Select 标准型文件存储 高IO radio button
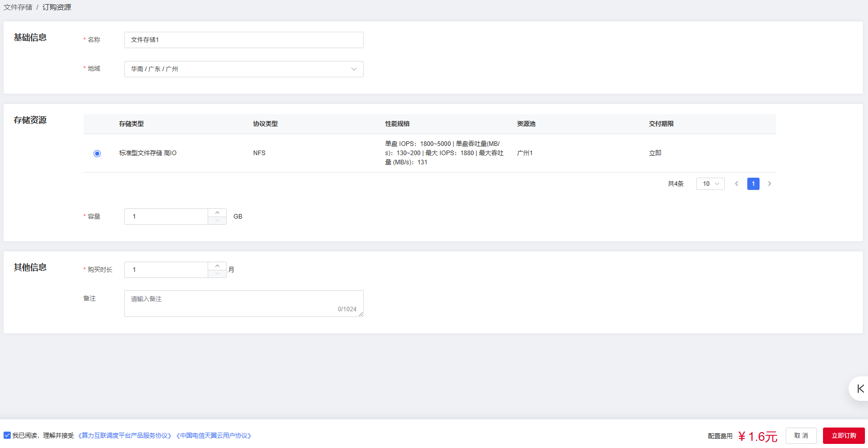 tap(97, 154)
